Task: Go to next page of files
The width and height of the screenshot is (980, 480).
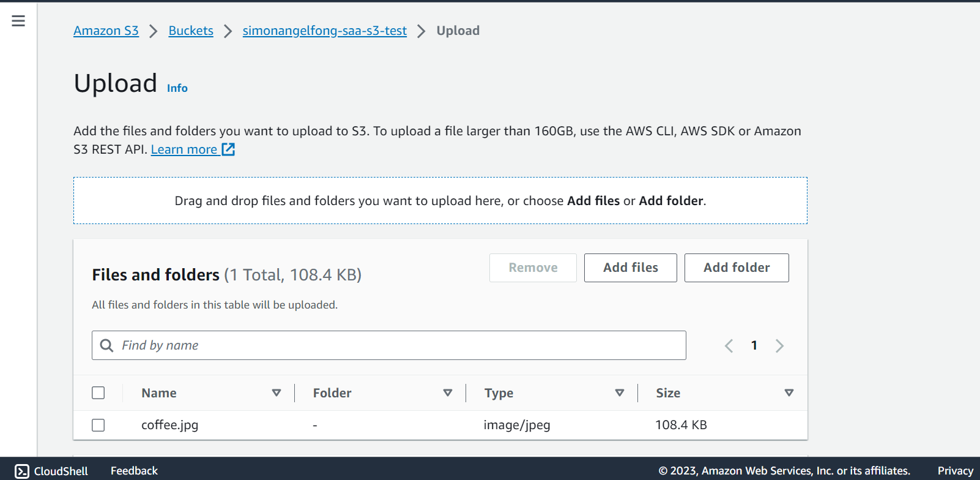Action: pos(779,346)
